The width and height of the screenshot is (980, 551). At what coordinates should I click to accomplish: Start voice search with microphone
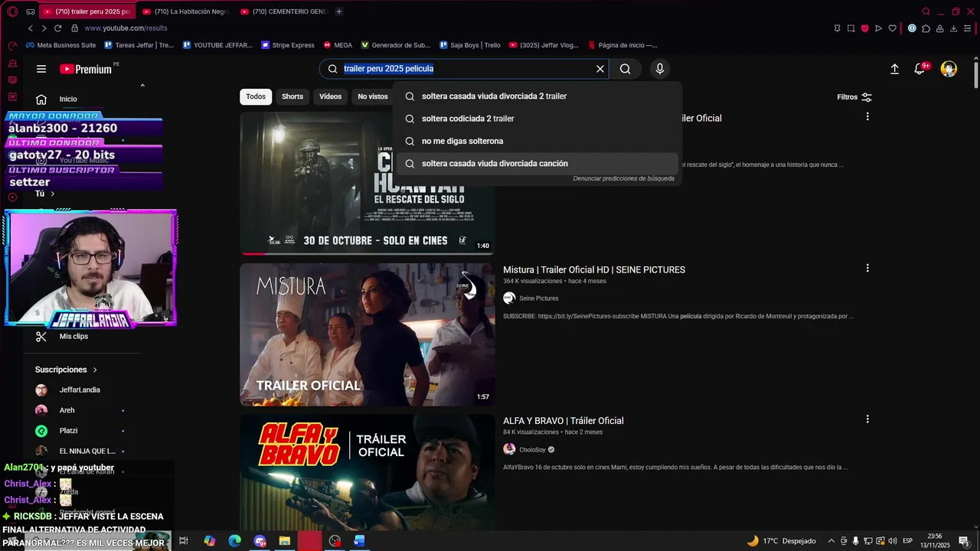tap(660, 69)
